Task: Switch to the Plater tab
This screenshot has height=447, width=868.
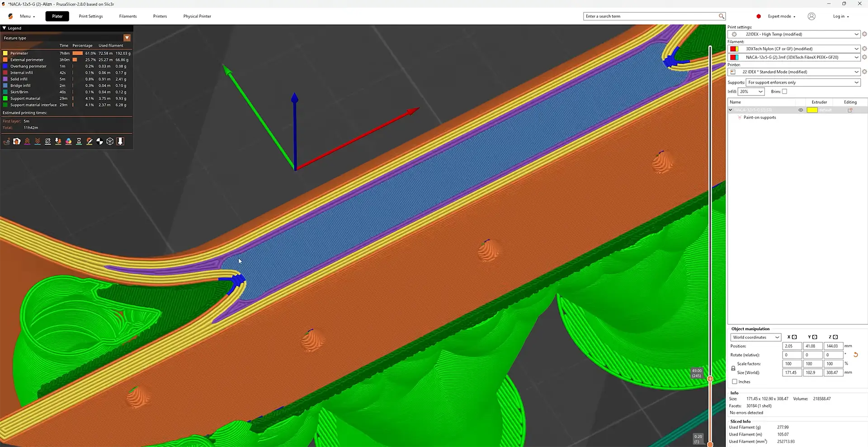Action: pyautogui.click(x=57, y=16)
